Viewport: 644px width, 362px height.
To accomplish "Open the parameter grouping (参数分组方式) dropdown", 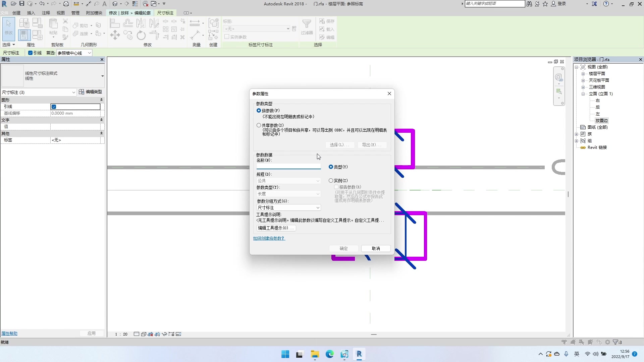I will [x=288, y=208].
